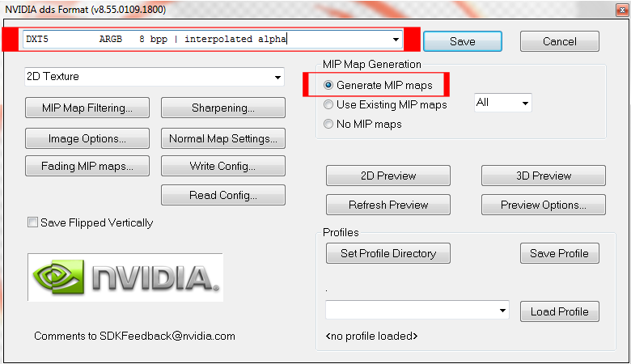Click the SDKFeedback@nvidia.com comments text

pos(134,336)
